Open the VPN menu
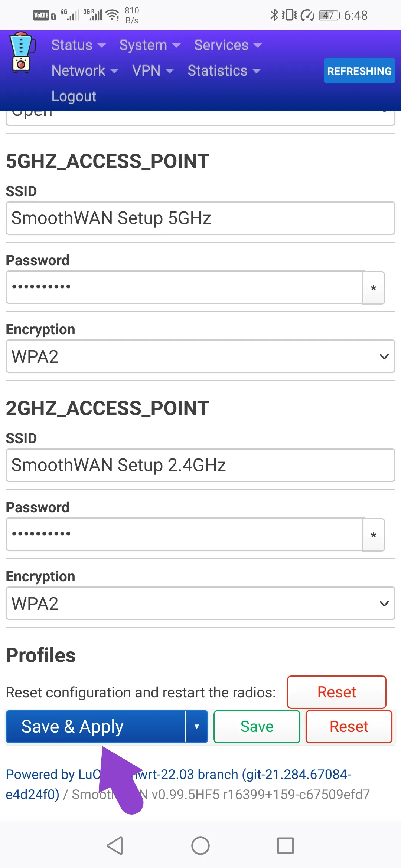401x868 pixels. (153, 70)
